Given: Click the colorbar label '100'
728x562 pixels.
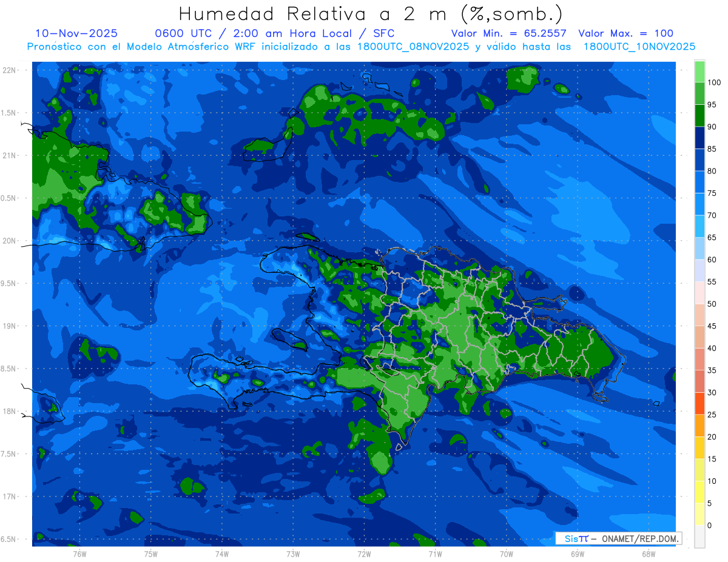Looking at the screenshot, I should [x=713, y=82].
